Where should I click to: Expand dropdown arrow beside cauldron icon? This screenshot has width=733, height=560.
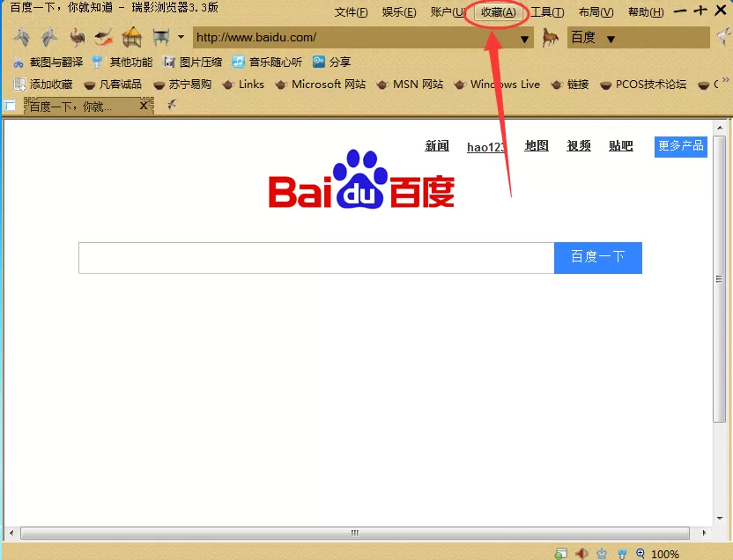click(x=181, y=37)
